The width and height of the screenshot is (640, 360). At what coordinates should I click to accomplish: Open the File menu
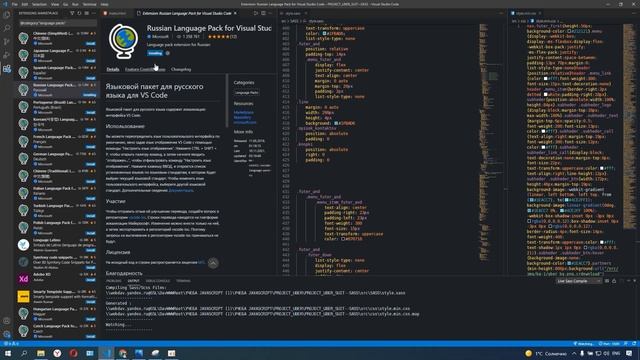(x=15, y=4)
